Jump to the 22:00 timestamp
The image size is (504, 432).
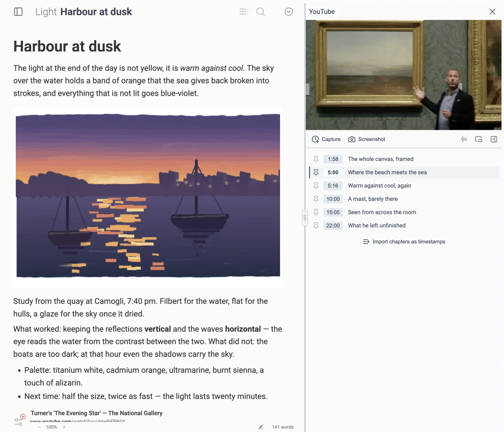click(333, 226)
